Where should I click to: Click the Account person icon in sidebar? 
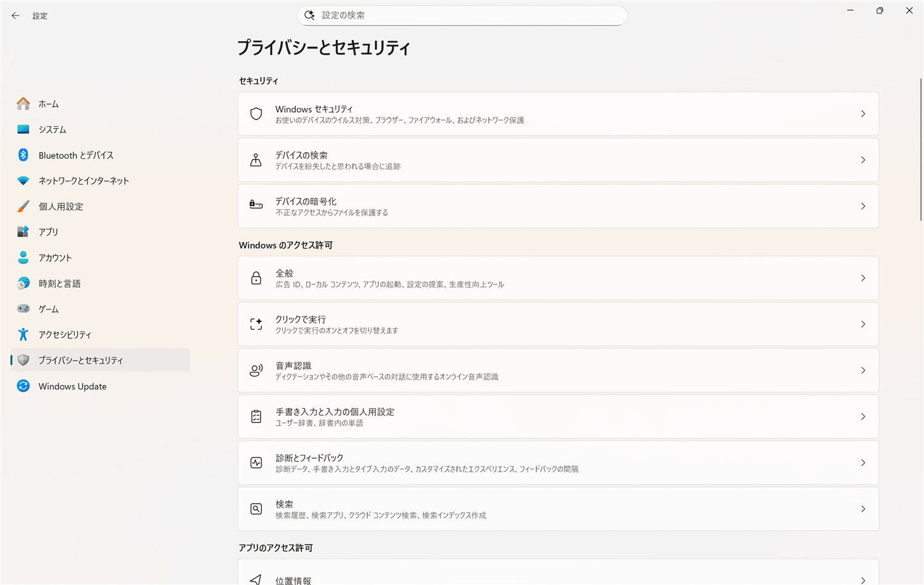click(23, 257)
